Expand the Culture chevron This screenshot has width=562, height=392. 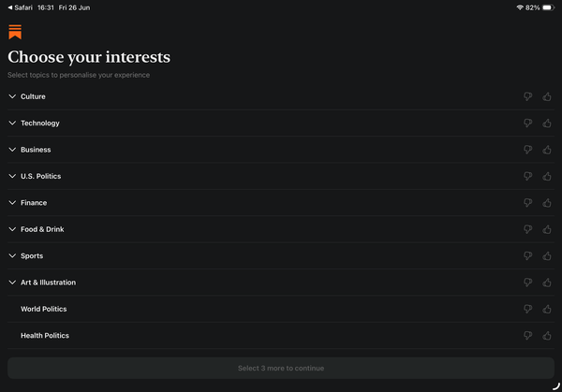point(12,96)
